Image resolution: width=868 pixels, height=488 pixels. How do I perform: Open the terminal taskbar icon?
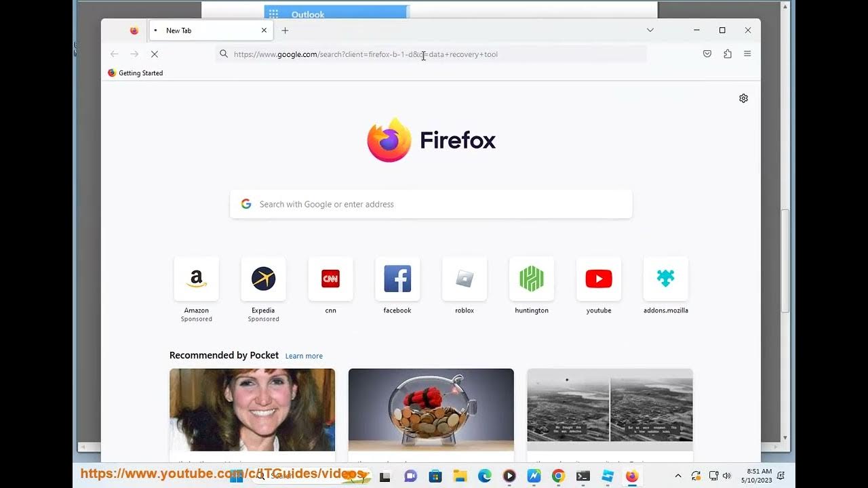tap(583, 476)
